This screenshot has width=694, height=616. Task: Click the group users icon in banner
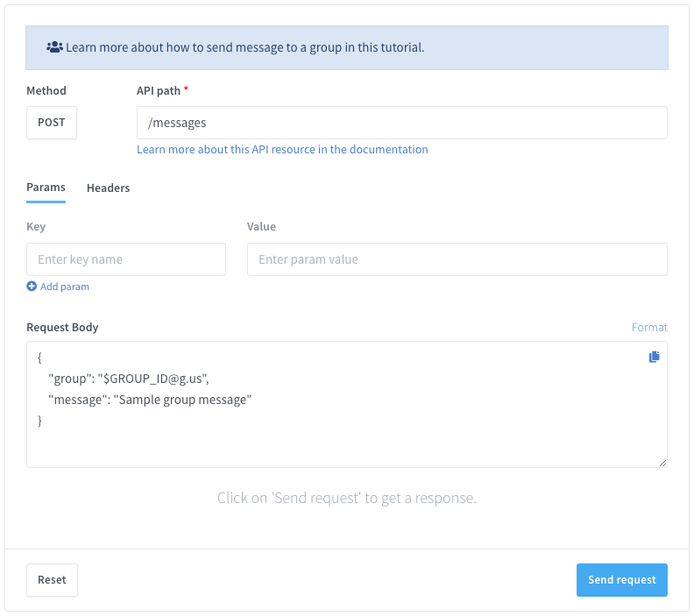[54, 47]
